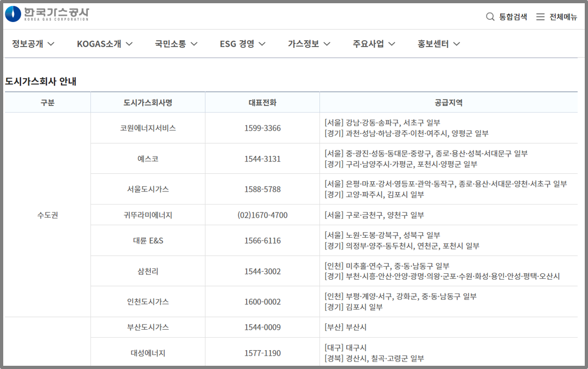Click supply area 강남·강동·송파구, 서초구 일부

(x=393, y=123)
